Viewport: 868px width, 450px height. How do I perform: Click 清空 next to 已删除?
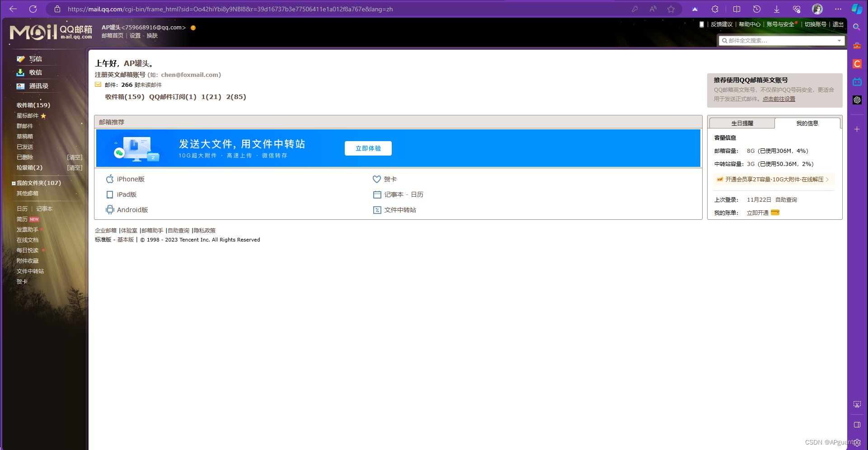[75, 157]
